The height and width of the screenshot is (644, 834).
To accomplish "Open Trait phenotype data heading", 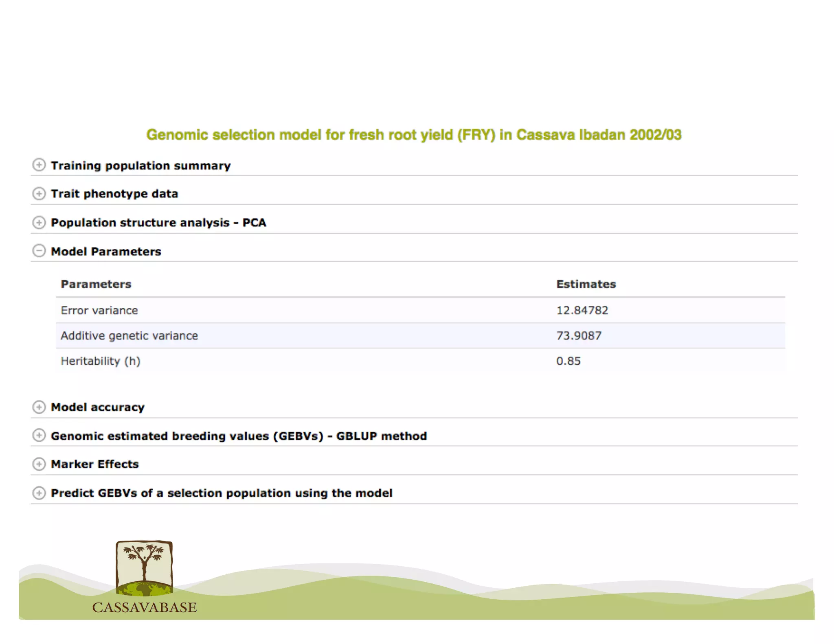I will click(114, 194).
